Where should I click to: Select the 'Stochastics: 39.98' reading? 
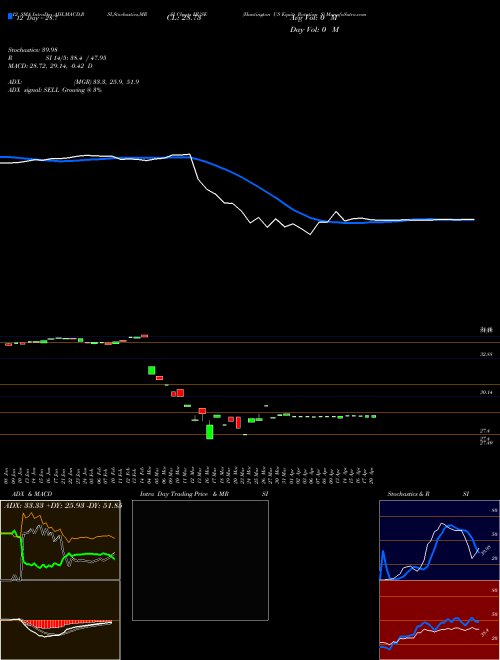33,50
